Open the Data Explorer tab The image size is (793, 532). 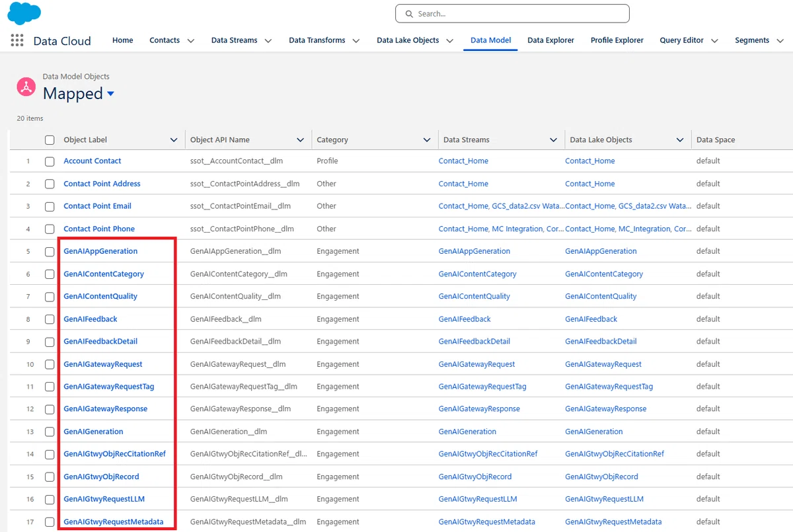(550, 40)
